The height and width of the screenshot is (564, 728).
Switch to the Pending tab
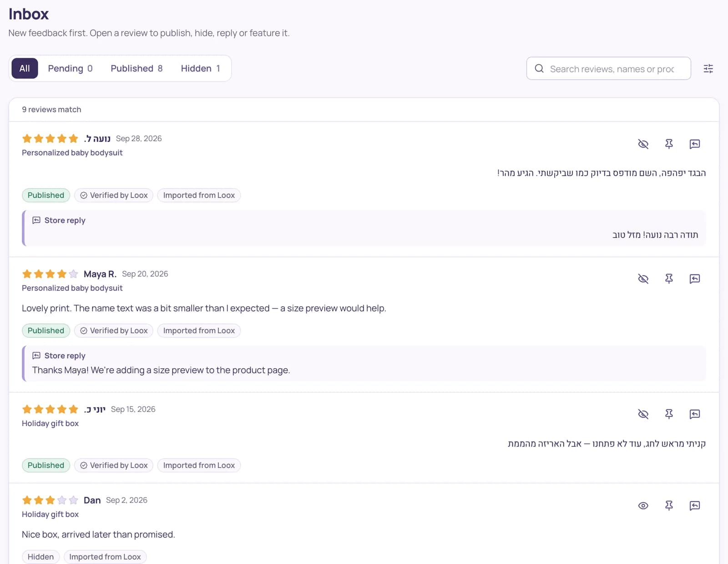point(70,68)
